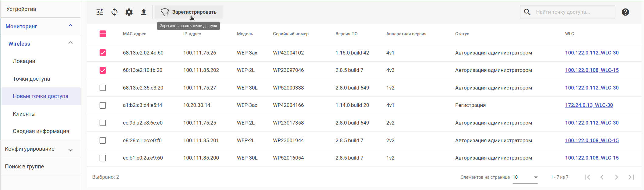Open the items per page dropdown
The height and width of the screenshot is (190, 644).
(525, 177)
